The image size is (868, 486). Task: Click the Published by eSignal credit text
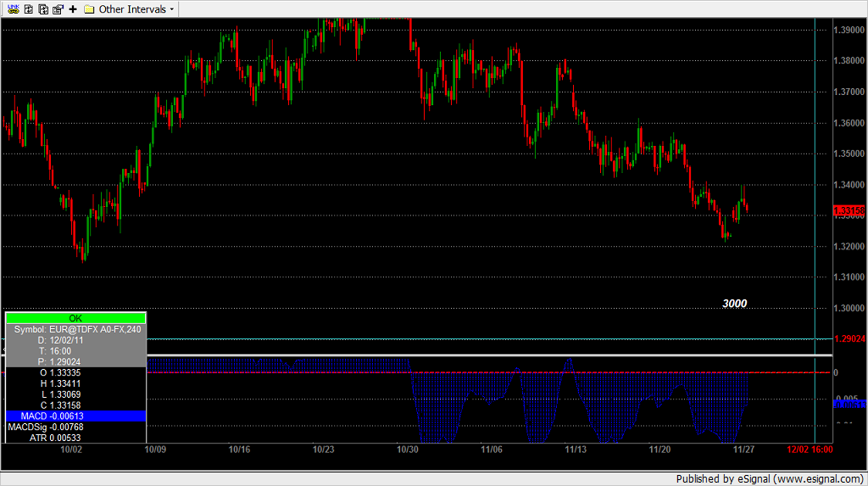pyautogui.click(x=770, y=479)
